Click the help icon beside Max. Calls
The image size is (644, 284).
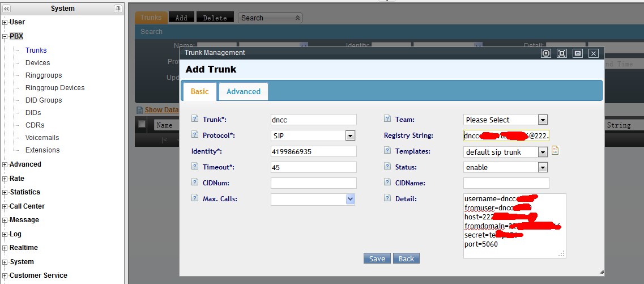(x=195, y=199)
